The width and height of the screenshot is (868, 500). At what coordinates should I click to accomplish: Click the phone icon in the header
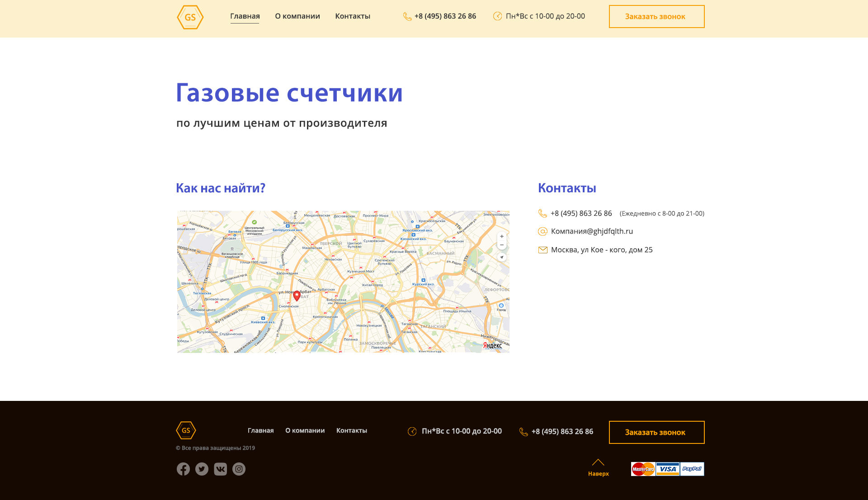(406, 16)
